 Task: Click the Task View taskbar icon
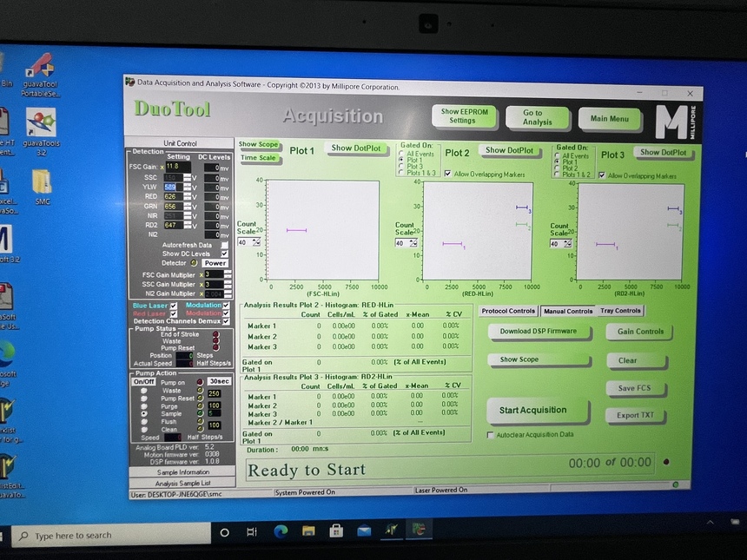[252, 531]
